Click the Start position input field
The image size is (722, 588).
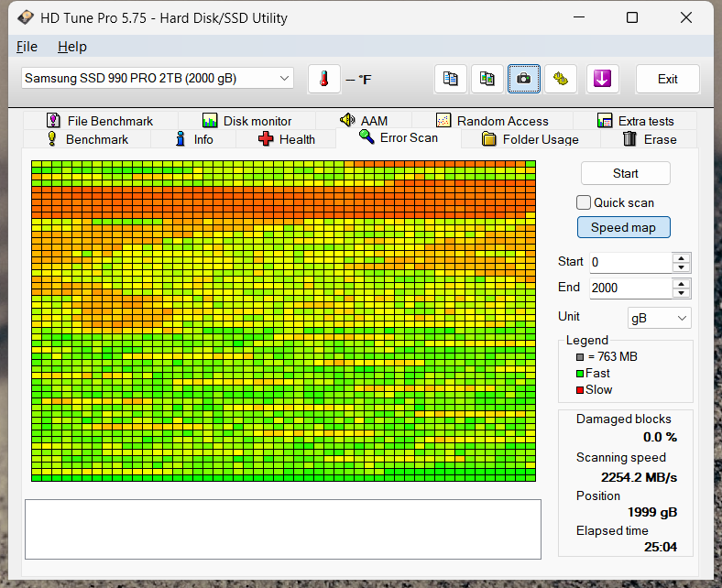[x=630, y=263]
